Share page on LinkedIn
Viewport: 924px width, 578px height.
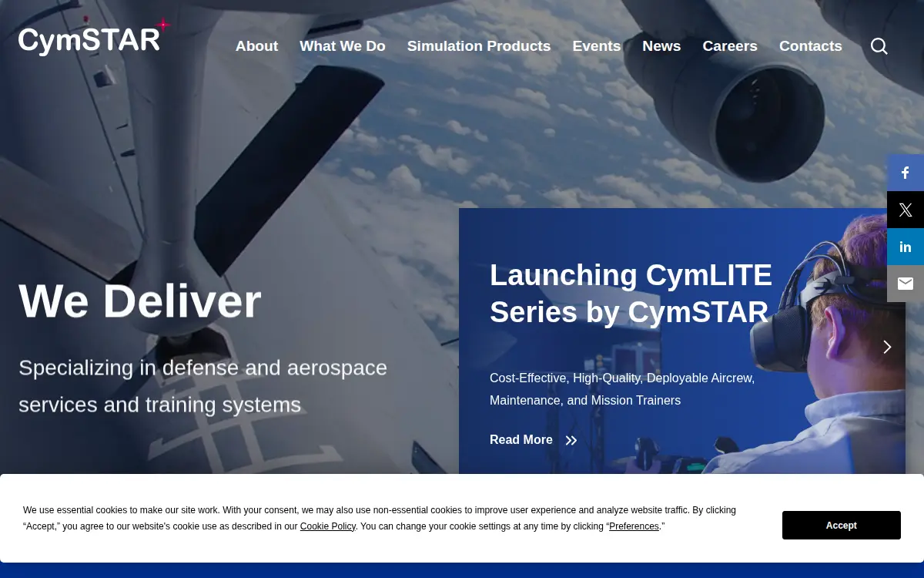coord(906,247)
